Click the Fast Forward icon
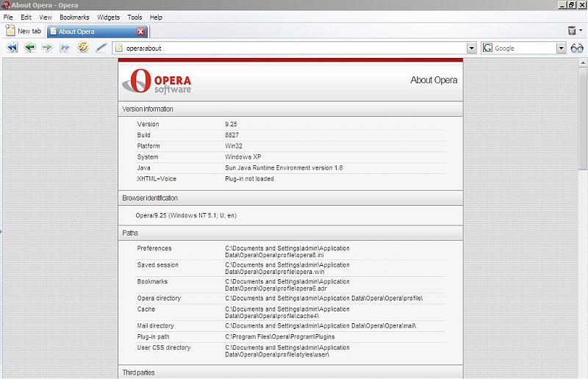Viewport: 588px width, 379px height. point(65,48)
